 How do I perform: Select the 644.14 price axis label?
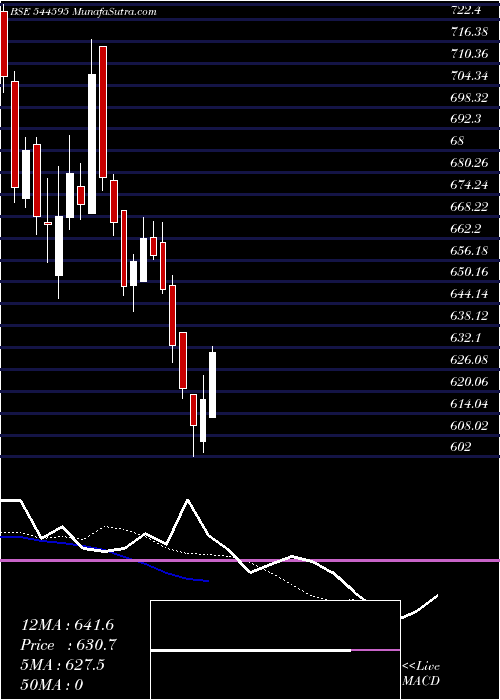[469, 294]
